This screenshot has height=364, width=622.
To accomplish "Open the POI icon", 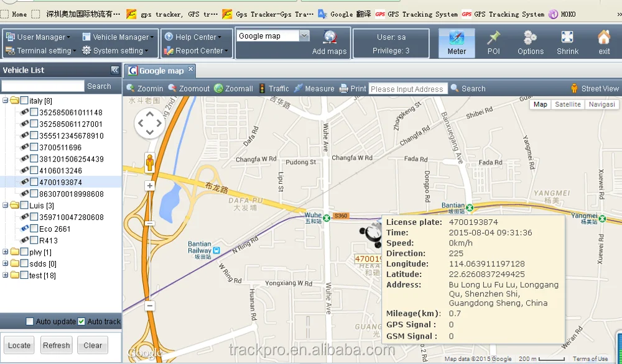I will click(x=493, y=41).
